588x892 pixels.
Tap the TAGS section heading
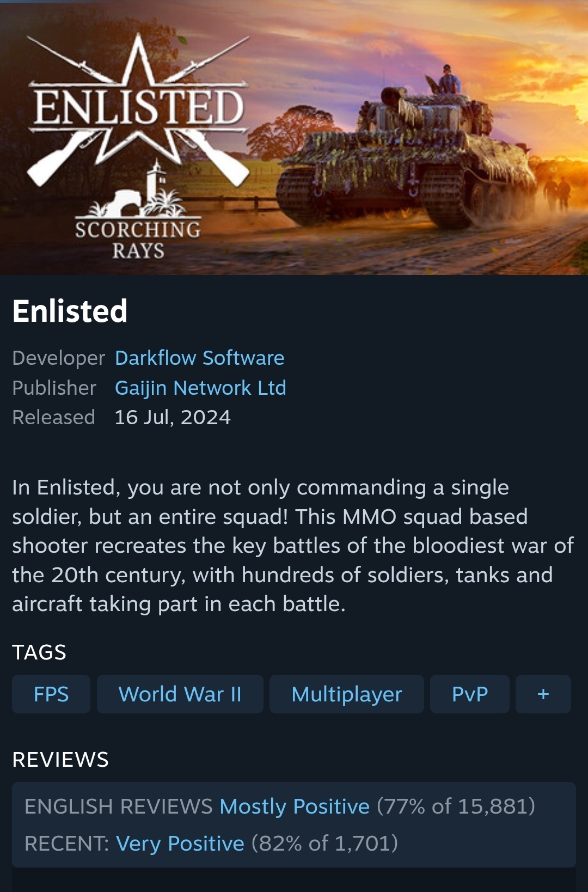[x=39, y=652]
